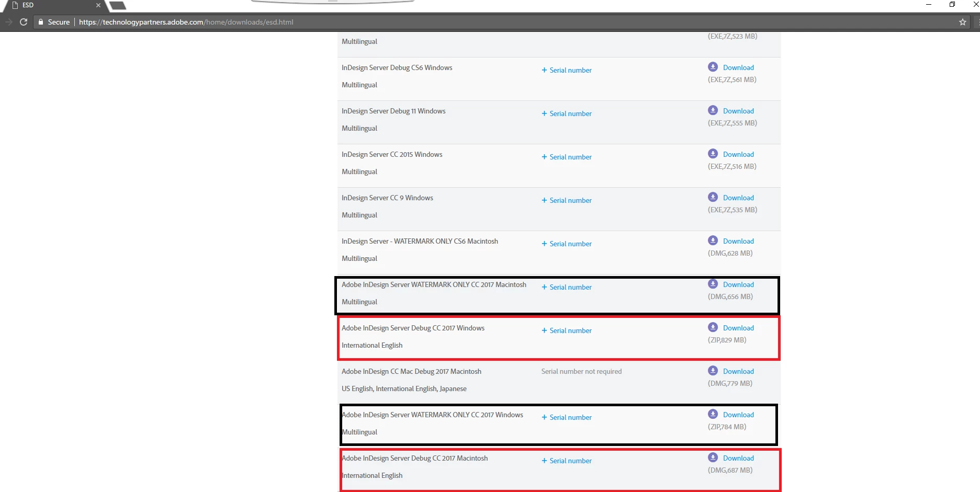Click download icon for WATERMARK ONLY CC 2017 Windows
The height and width of the screenshot is (492, 980).
(x=713, y=414)
